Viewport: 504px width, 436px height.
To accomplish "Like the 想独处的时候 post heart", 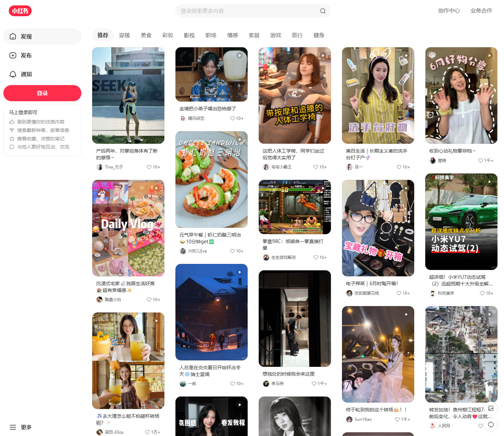I will [x=314, y=384].
